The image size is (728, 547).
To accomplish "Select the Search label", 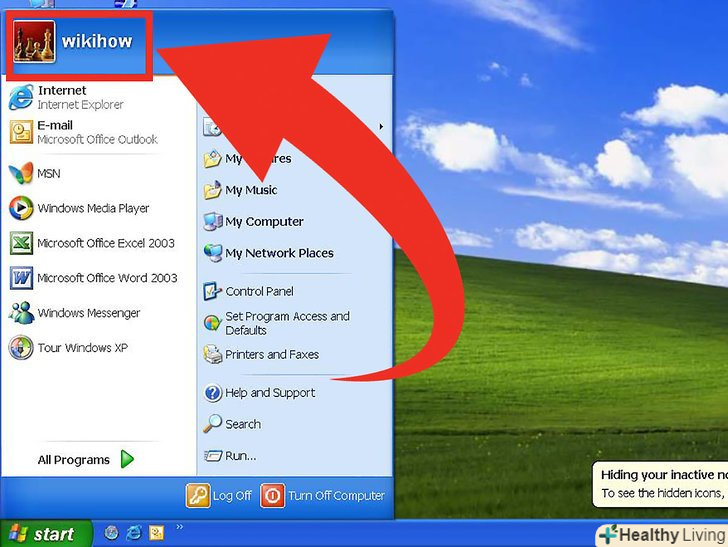I will point(243,424).
